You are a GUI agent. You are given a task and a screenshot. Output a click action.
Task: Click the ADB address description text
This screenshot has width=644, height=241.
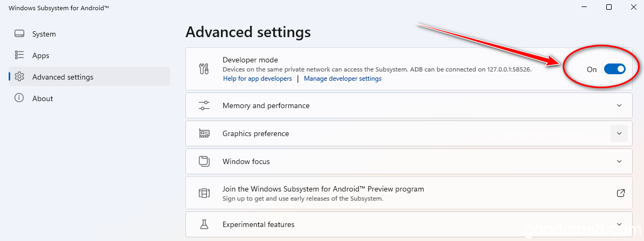click(x=377, y=70)
